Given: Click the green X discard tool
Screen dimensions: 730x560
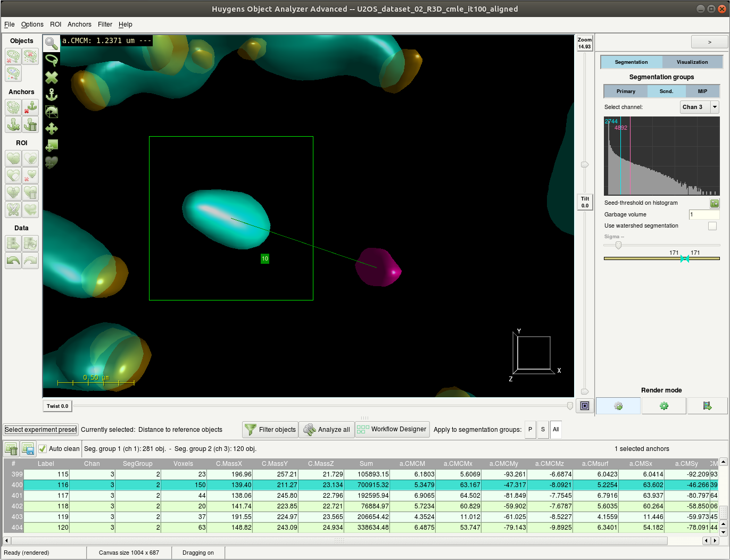Looking at the screenshot, I should coord(52,78).
